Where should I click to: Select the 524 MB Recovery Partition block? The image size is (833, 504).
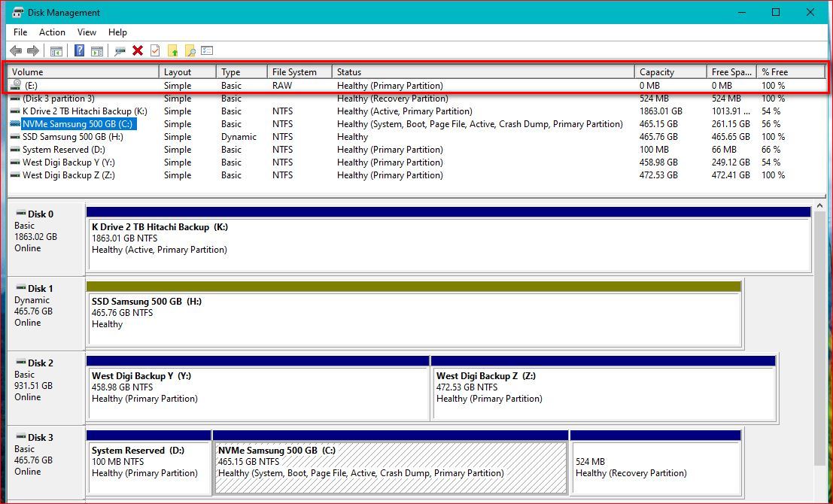(x=655, y=467)
